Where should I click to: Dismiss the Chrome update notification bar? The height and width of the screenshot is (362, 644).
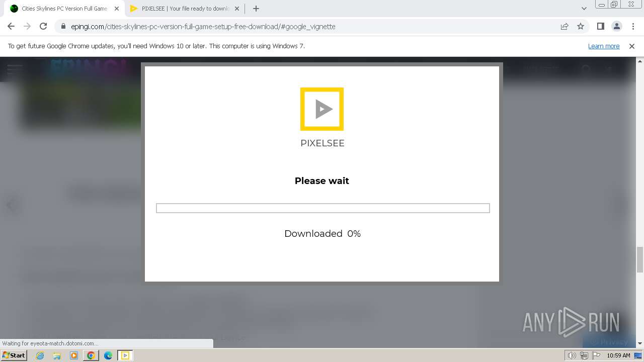[632, 46]
